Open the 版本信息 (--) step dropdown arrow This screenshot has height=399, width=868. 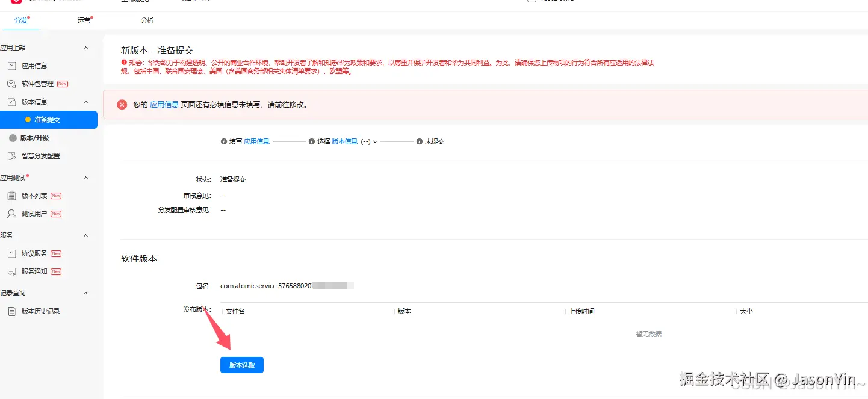coord(375,141)
